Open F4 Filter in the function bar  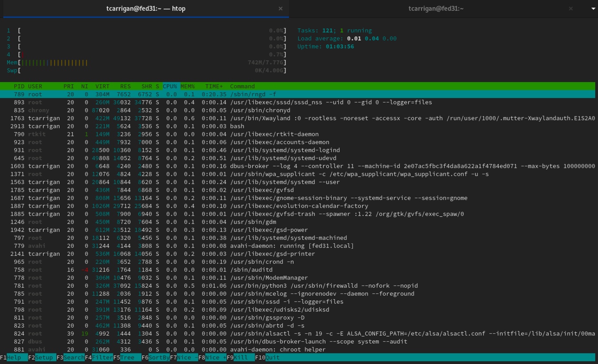pyautogui.click(x=99, y=357)
